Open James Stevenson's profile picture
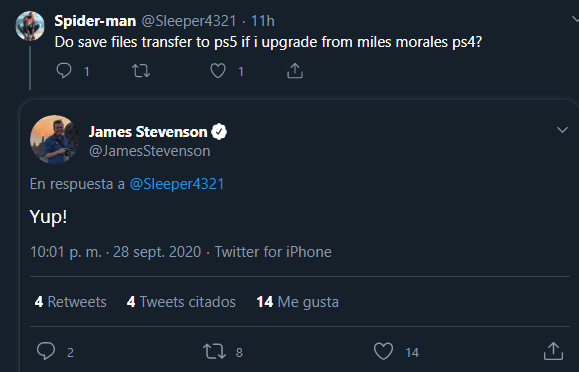The width and height of the screenshot is (579, 372). [54, 139]
